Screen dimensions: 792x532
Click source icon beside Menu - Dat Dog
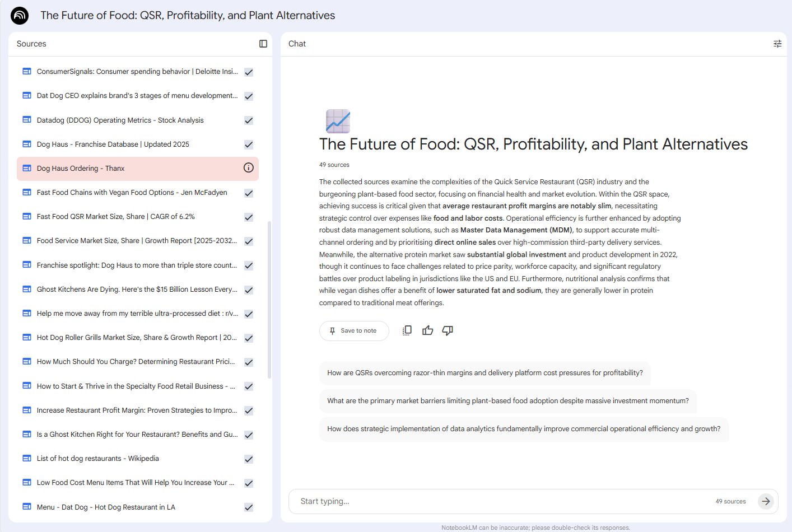pos(27,507)
